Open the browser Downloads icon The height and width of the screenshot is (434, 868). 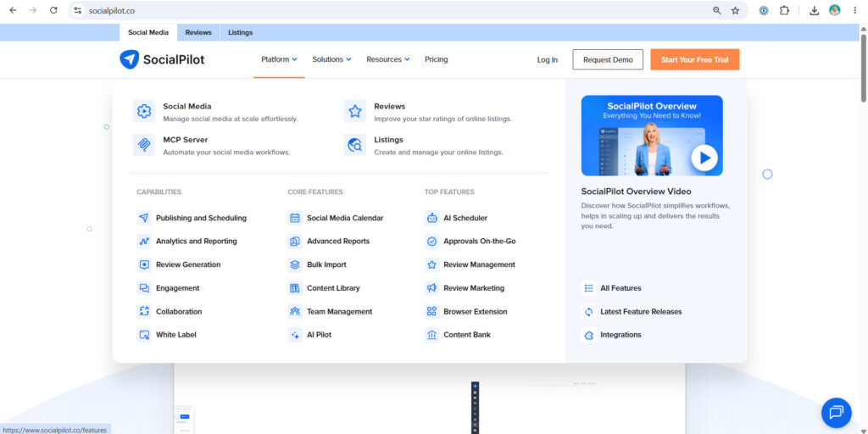click(x=814, y=10)
